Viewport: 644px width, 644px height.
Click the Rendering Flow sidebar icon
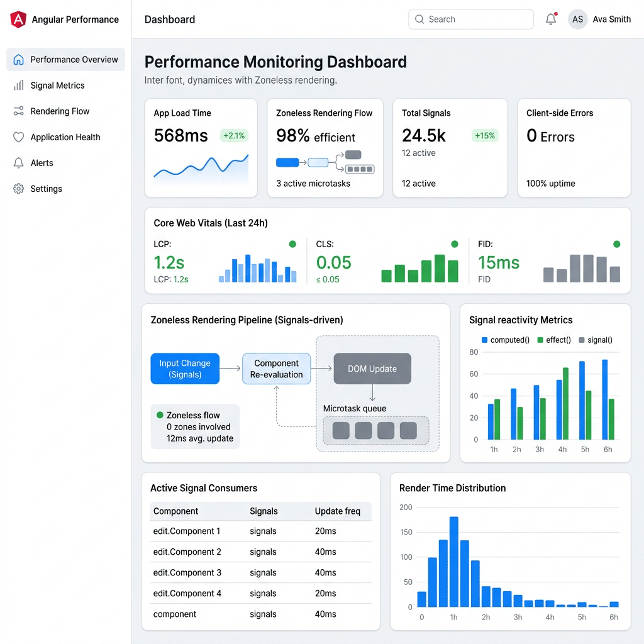point(18,111)
